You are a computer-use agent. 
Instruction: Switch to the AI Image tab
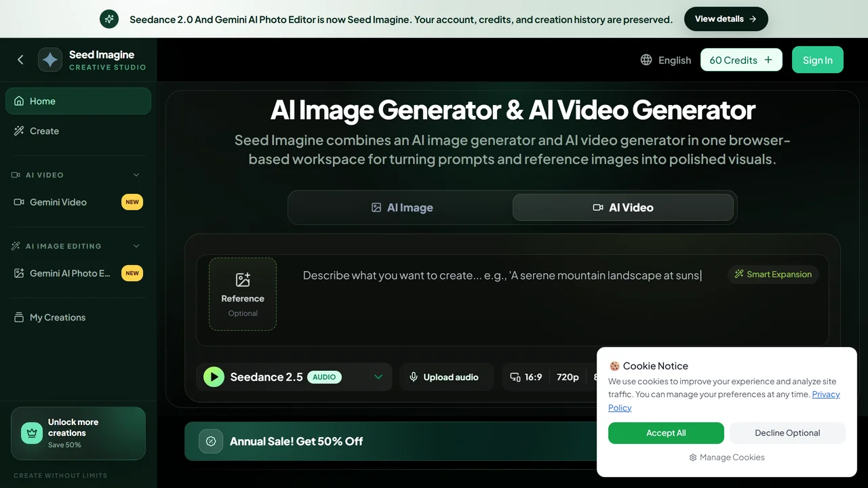[402, 207]
